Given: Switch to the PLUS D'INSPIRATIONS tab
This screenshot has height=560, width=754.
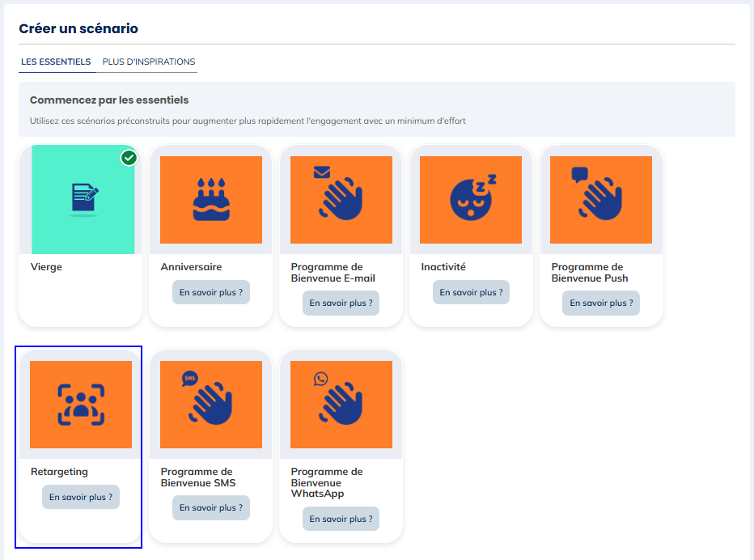Looking at the screenshot, I should click(148, 62).
